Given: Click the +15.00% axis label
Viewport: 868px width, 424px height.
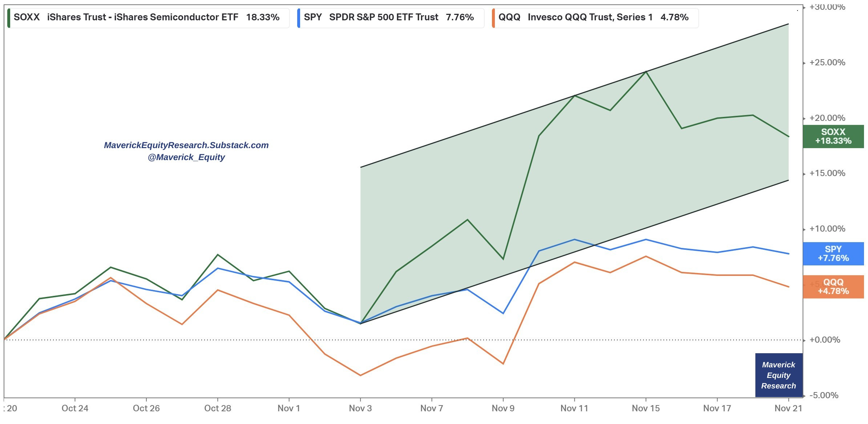Looking at the screenshot, I should click(827, 173).
